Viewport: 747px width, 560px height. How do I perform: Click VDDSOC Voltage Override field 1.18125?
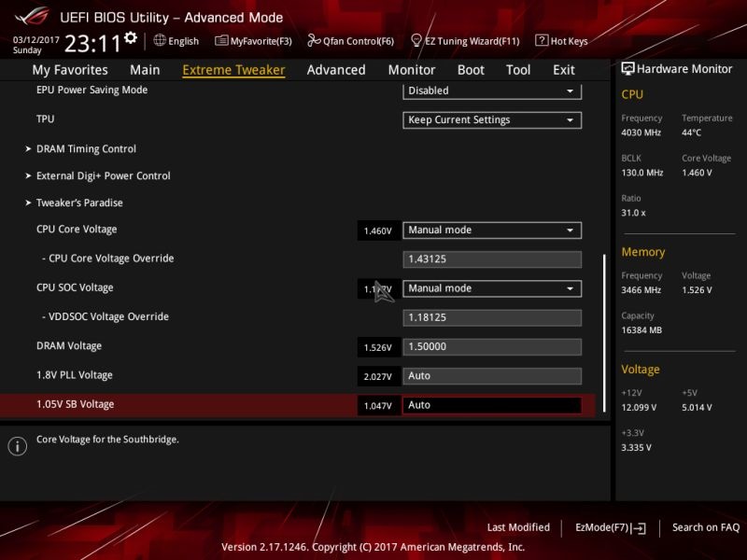pos(492,317)
